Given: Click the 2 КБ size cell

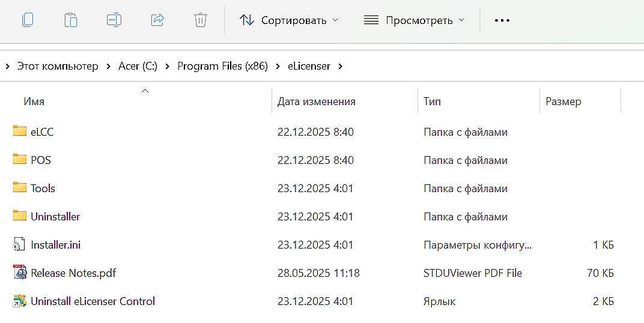Looking at the screenshot, I should tap(603, 301).
